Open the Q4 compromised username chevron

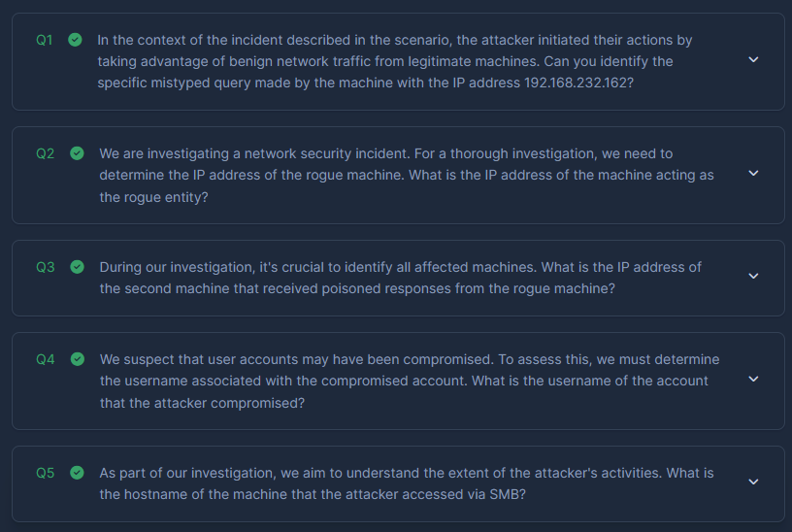[753, 379]
